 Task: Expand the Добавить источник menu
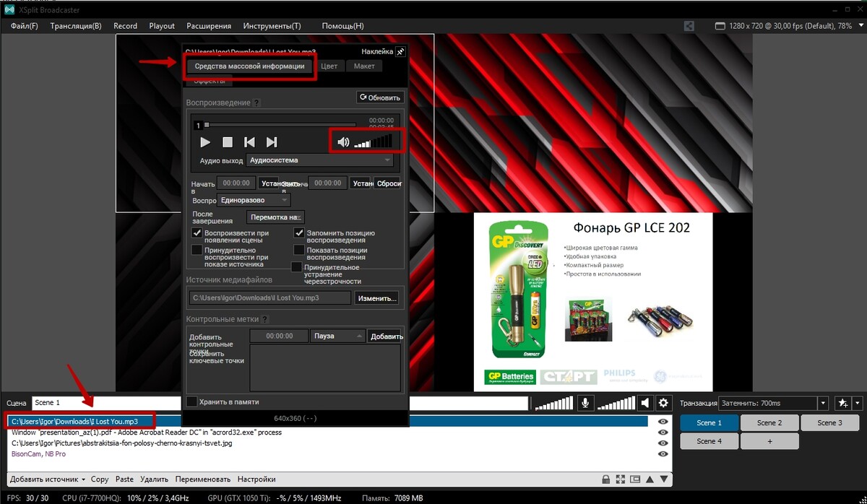pos(48,479)
